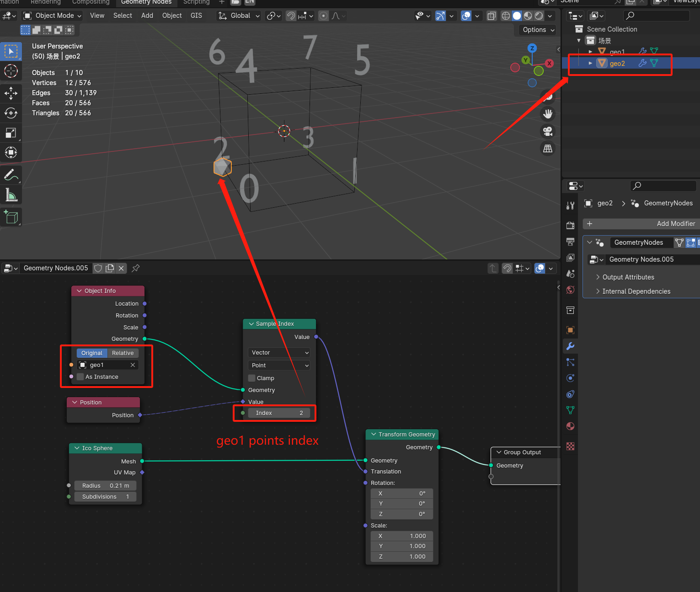
Task: Enable the Clamp checkbox in Sample Index
Action: [x=252, y=378]
